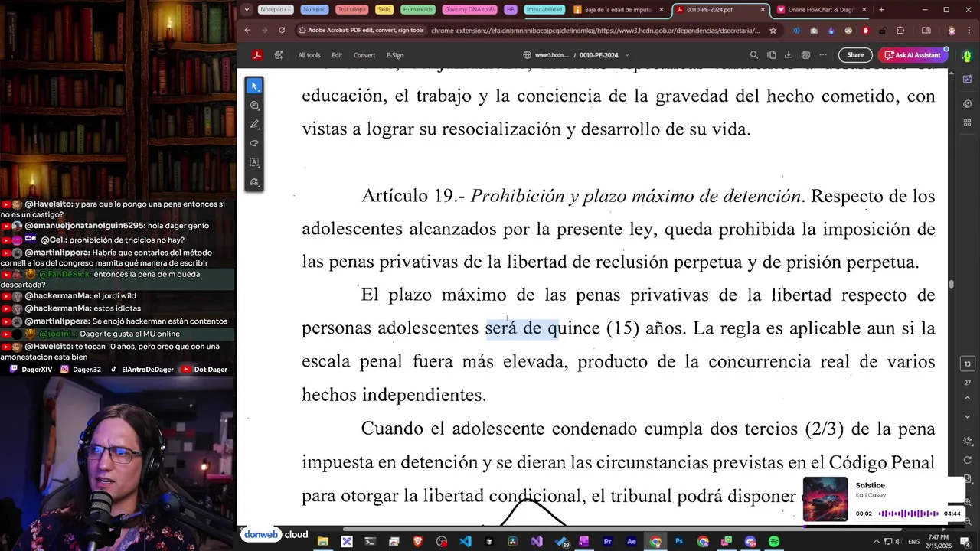Open Ask AI Assistant
Screen dimensions: 980x551
tap(913, 55)
